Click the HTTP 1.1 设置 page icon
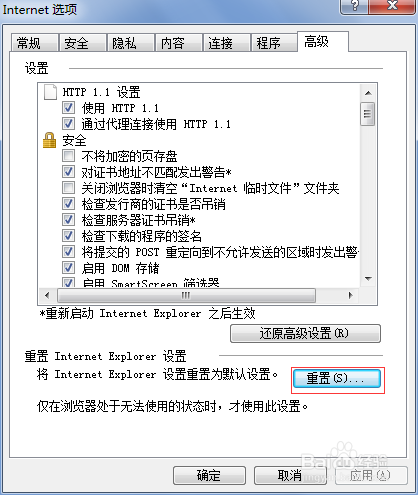This screenshot has width=418, height=495. [x=50, y=92]
